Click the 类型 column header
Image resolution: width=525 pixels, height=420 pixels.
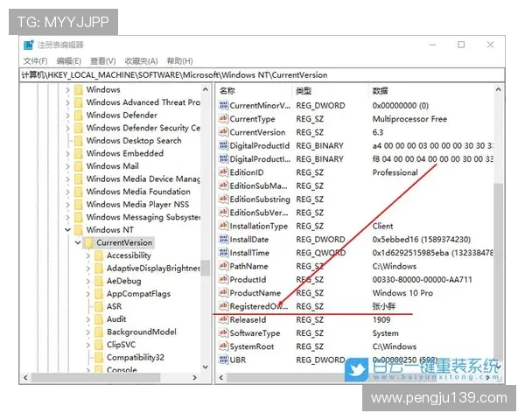[x=304, y=91]
